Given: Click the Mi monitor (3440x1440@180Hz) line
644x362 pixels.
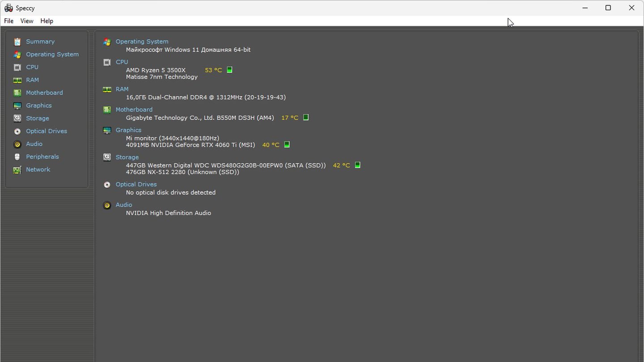Looking at the screenshot, I should pyautogui.click(x=173, y=139).
